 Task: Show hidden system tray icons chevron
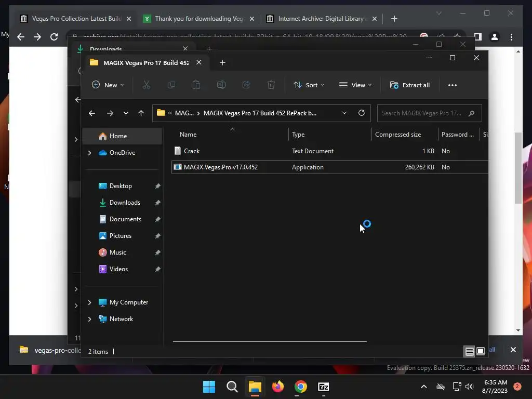[424, 387]
